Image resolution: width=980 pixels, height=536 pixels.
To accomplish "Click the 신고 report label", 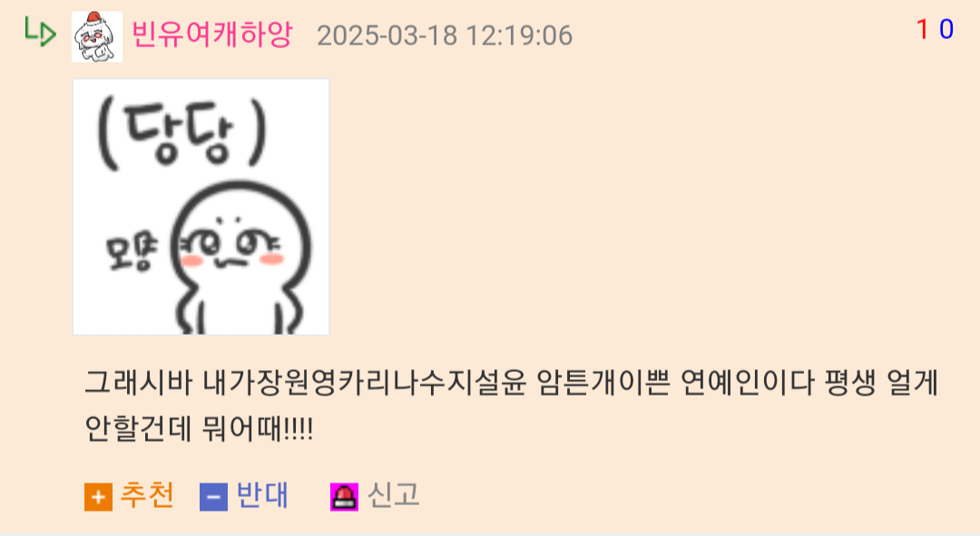I will [x=393, y=495].
